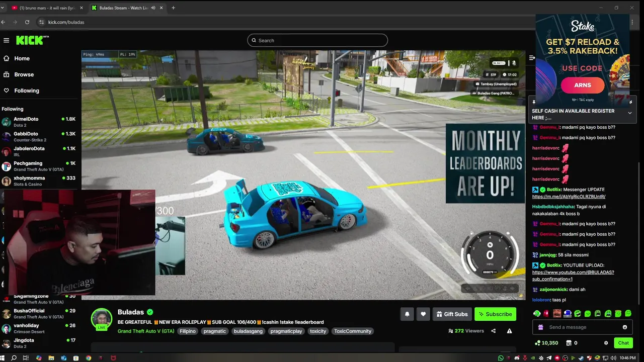This screenshot has width=644, height=362.
Task: Report the stream with warning triangle icon
Action: 509,331
